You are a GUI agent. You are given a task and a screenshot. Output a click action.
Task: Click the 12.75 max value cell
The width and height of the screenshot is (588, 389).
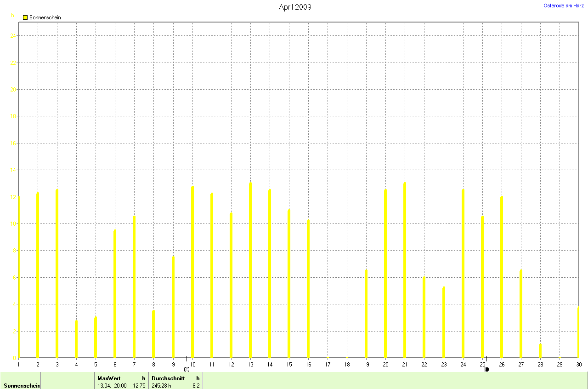click(x=139, y=385)
